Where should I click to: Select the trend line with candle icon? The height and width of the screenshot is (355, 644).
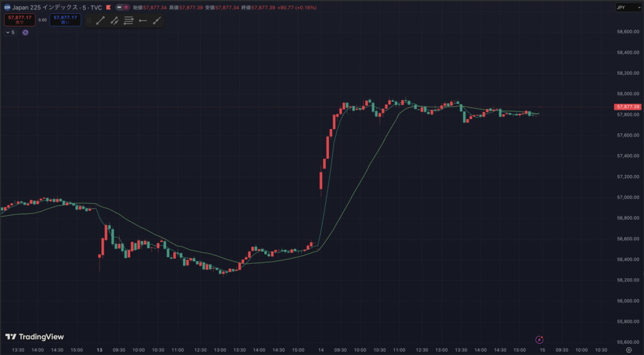[x=114, y=21]
